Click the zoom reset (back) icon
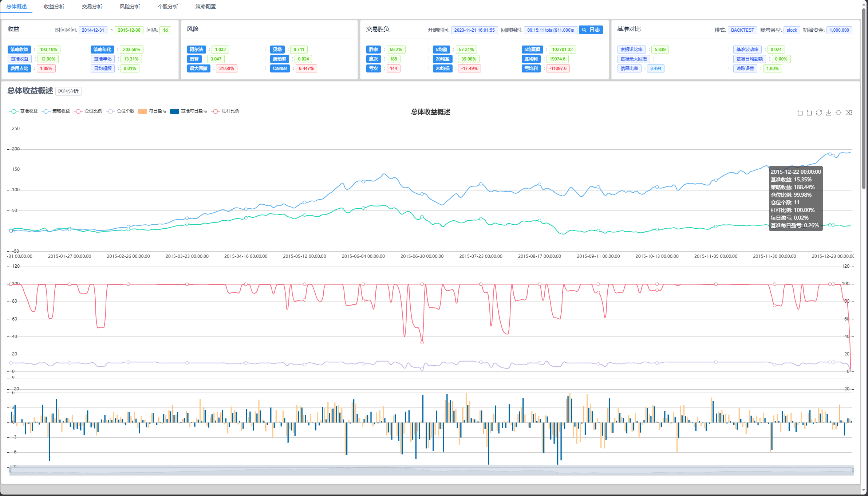 [809, 113]
